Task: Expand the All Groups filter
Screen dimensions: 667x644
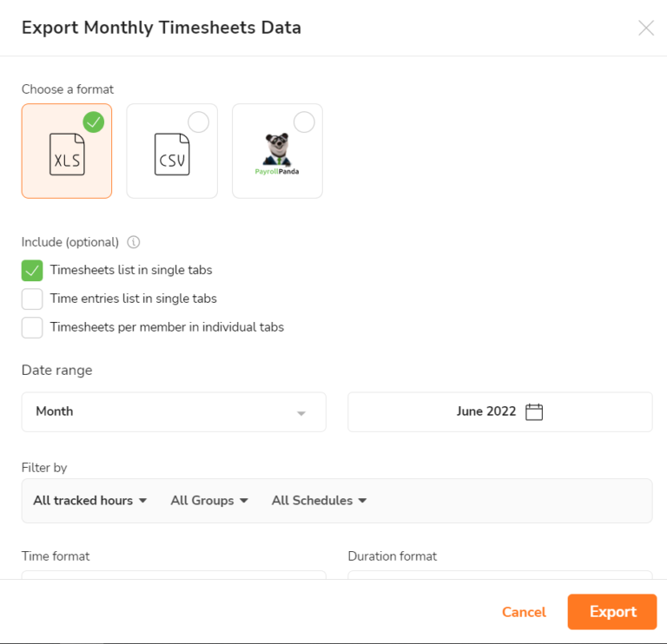Action: coord(209,501)
